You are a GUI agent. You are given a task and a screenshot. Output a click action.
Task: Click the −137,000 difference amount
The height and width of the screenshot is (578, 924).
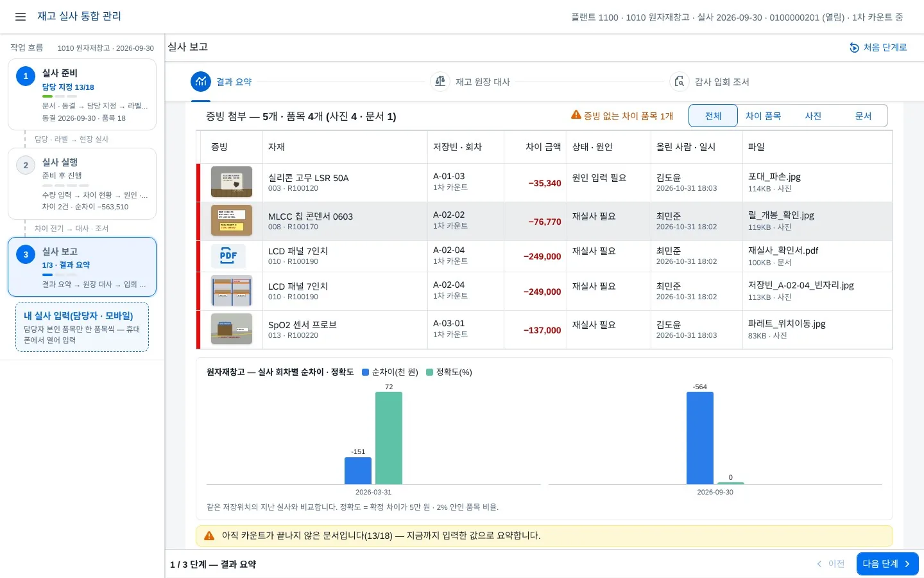coord(542,330)
